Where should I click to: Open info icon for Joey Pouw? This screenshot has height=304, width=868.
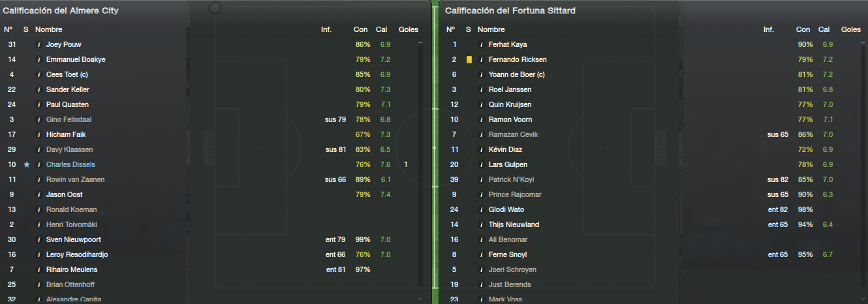tap(39, 44)
